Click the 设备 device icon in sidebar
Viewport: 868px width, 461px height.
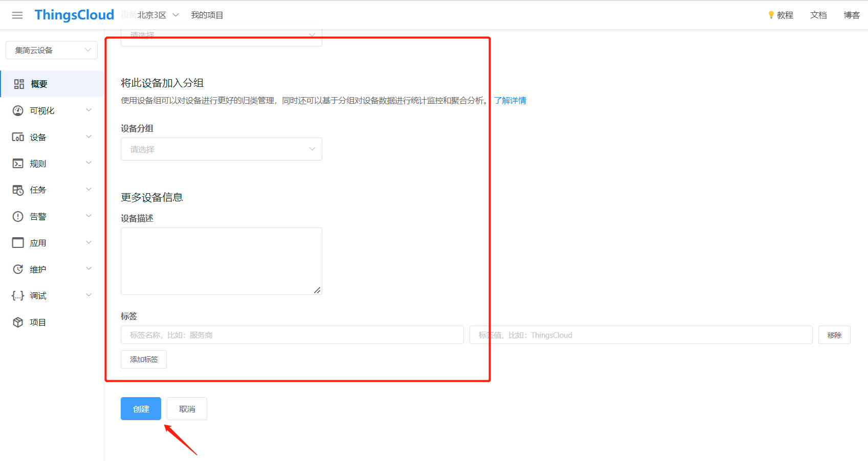pyautogui.click(x=18, y=137)
